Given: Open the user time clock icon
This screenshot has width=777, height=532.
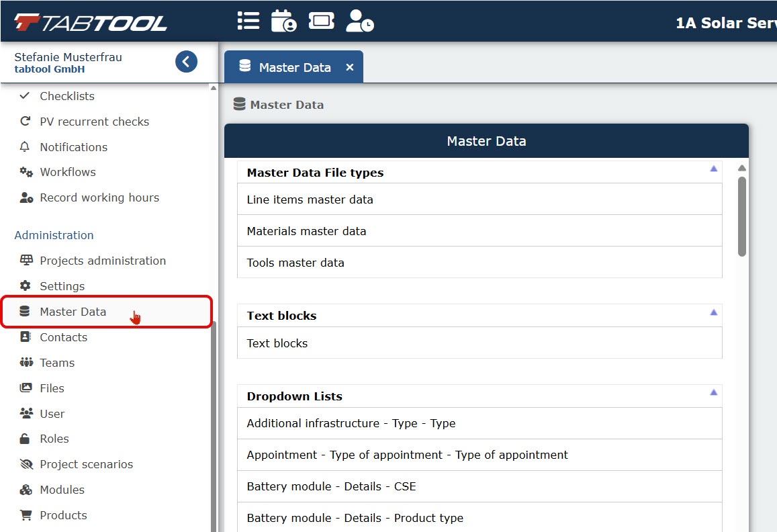Looking at the screenshot, I should 360,21.
